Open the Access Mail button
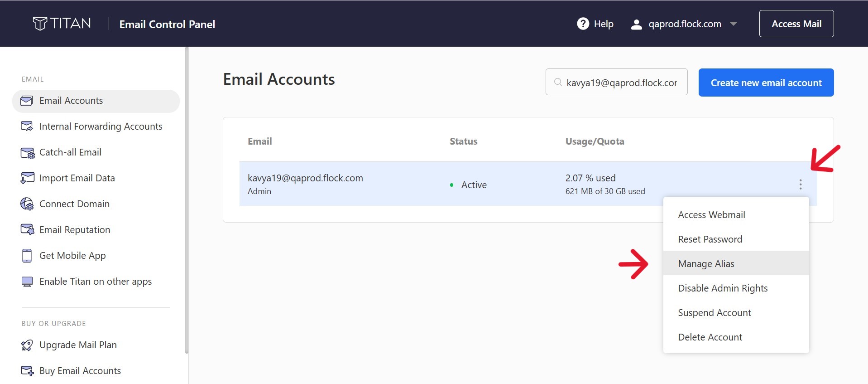The height and width of the screenshot is (384, 868). pos(796,24)
